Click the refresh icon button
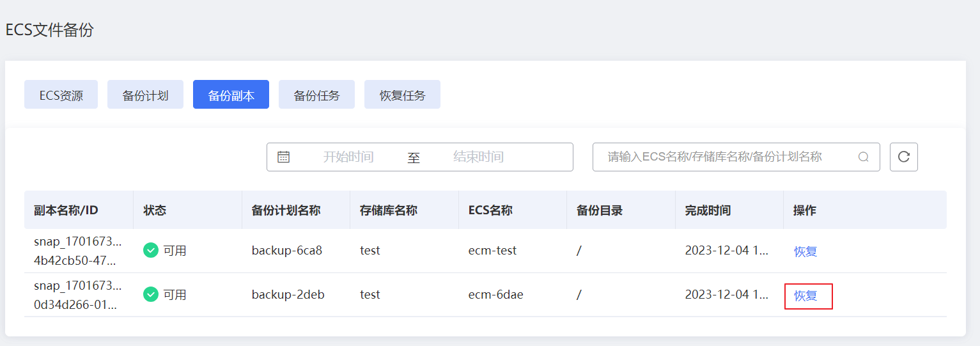 click(903, 157)
